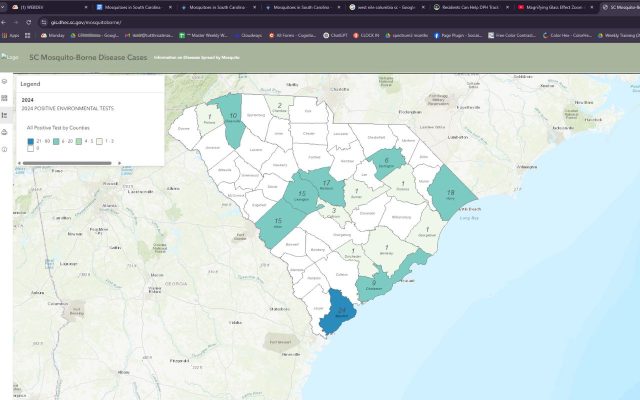Viewport: 640px width, 400px height.
Task: Open the All Forms - Cognito bookmark
Action: click(292, 36)
